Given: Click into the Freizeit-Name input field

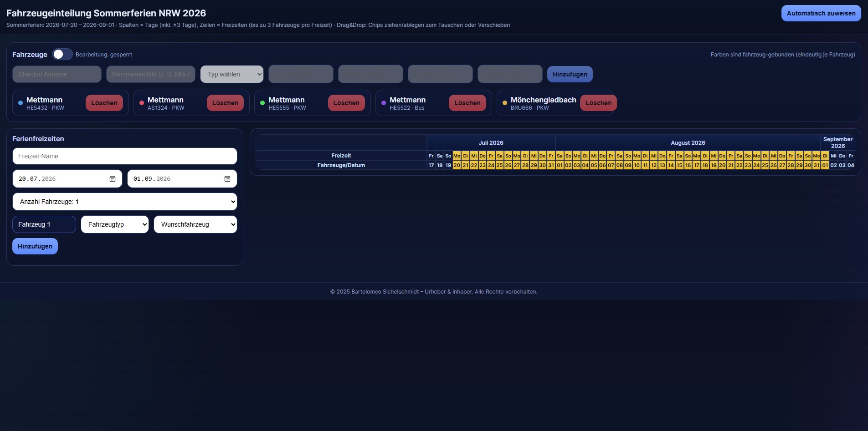Looking at the screenshot, I should point(125,156).
